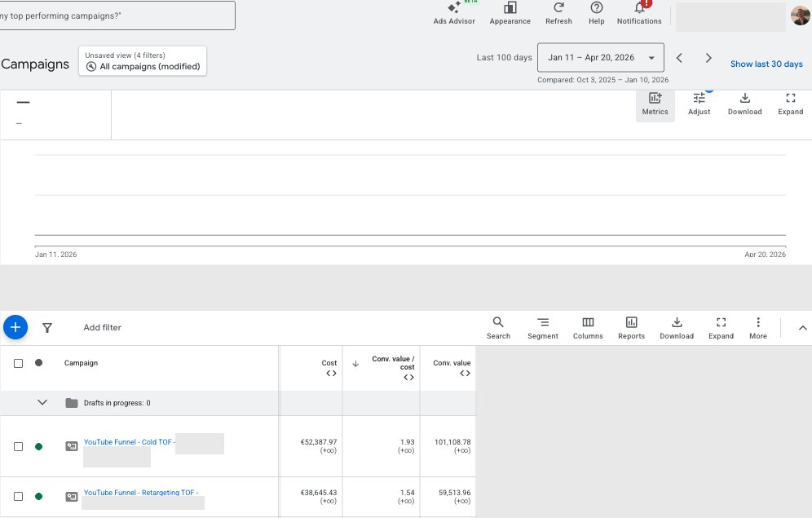This screenshot has width=812, height=518.
Task: Collapse the chart metric with dash
Action: [23, 102]
